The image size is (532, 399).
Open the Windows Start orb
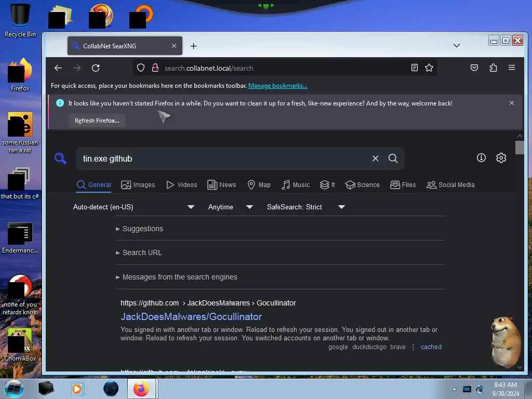click(14, 389)
